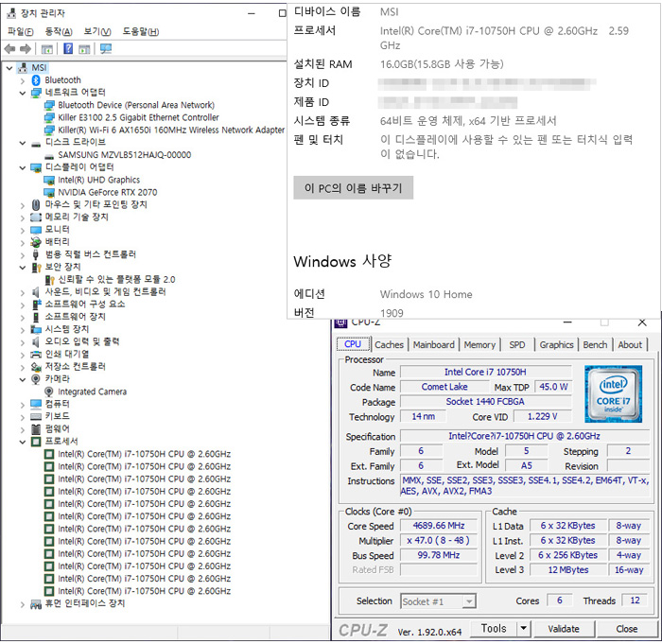Select Killer Wi-Fi 6 AX1650i adapter
This screenshot has width=662, height=644.
pyautogui.click(x=171, y=131)
